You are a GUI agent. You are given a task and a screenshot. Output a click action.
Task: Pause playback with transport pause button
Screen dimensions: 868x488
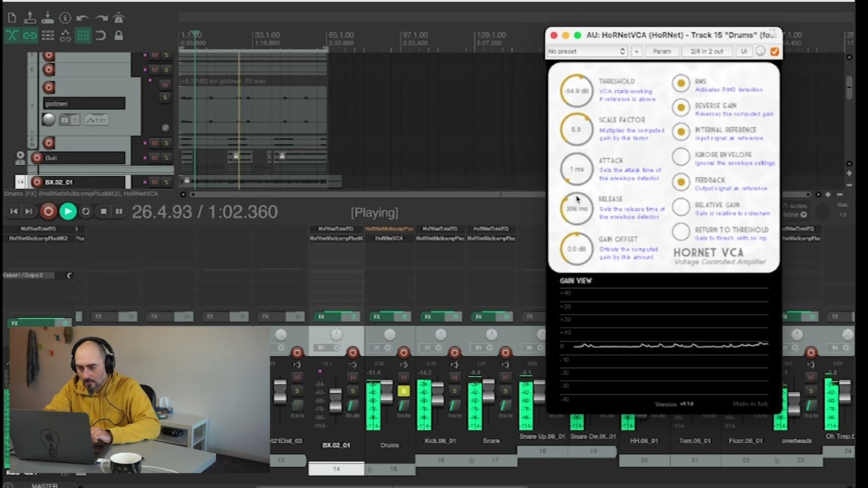tap(119, 211)
